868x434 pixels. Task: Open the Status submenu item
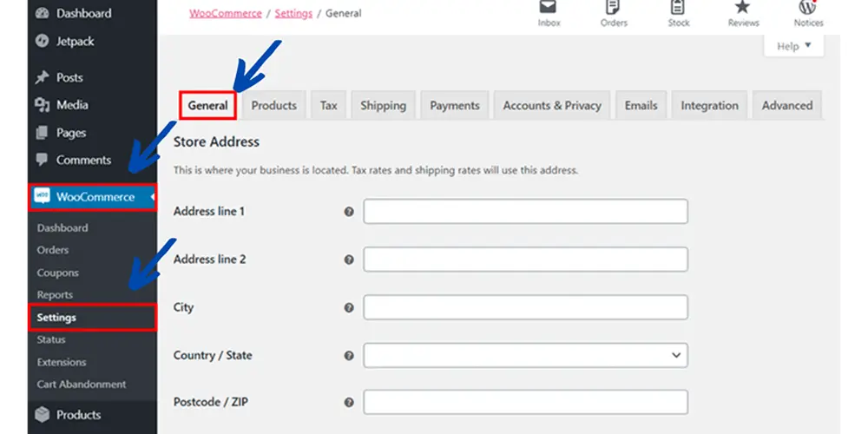51,339
